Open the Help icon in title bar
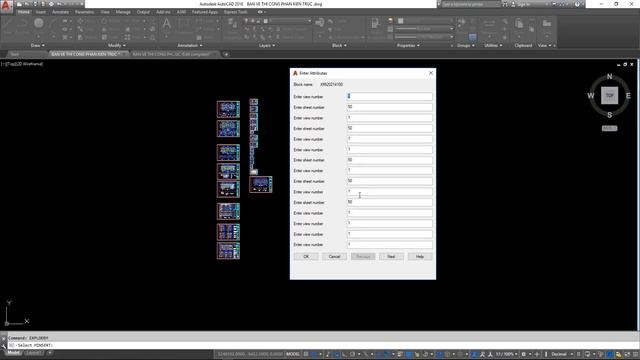 click(x=577, y=4)
